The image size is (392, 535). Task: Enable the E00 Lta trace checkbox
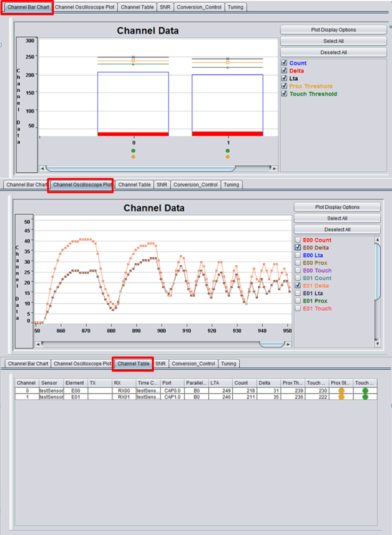[298, 255]
